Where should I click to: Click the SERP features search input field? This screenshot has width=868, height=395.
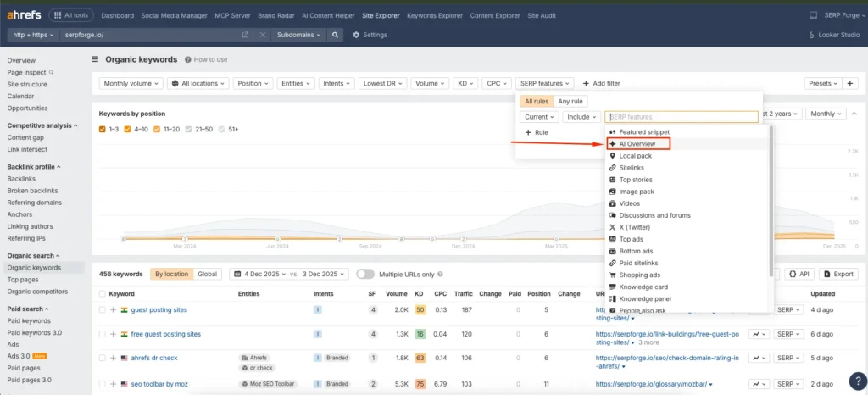click(x=681, y=117)
